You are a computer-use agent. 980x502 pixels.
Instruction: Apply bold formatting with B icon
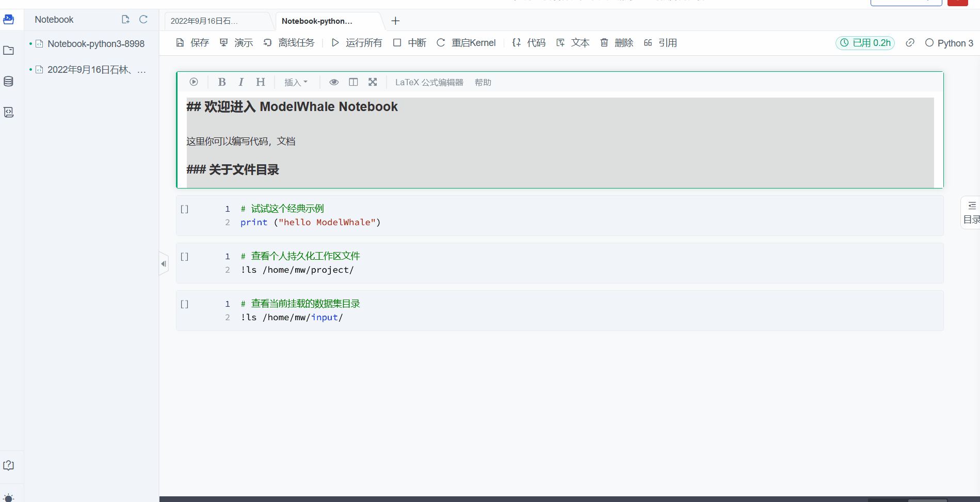point(222,82)
